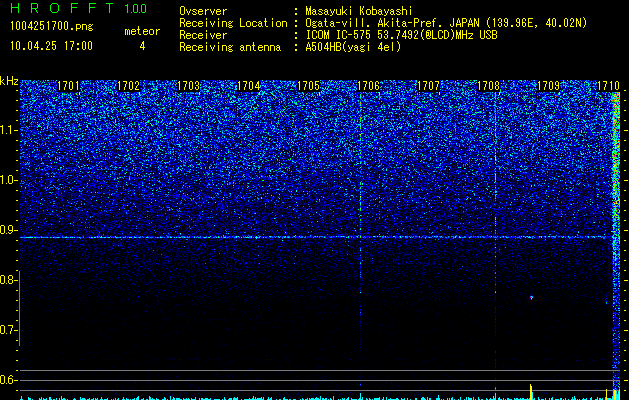Click the 0.6 kHz axis label

tap(8, 380)
